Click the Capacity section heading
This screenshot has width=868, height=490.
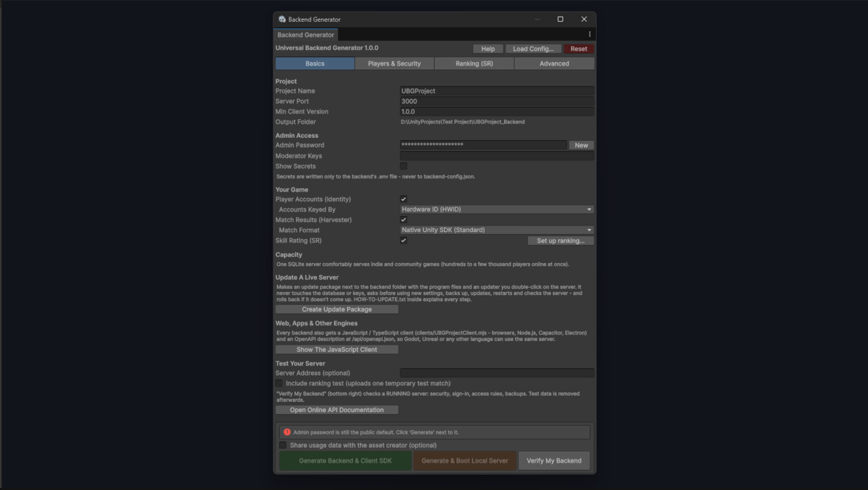tap(289, 255)
